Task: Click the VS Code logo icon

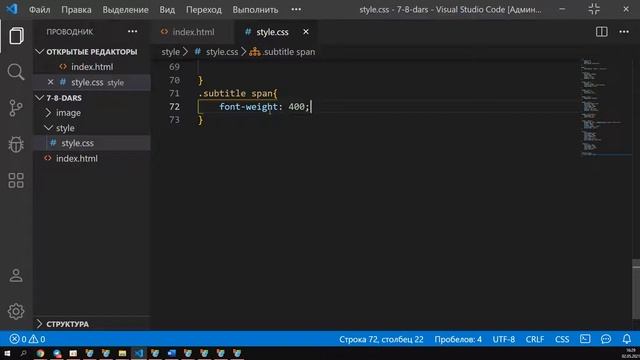Action: (12, 9)
